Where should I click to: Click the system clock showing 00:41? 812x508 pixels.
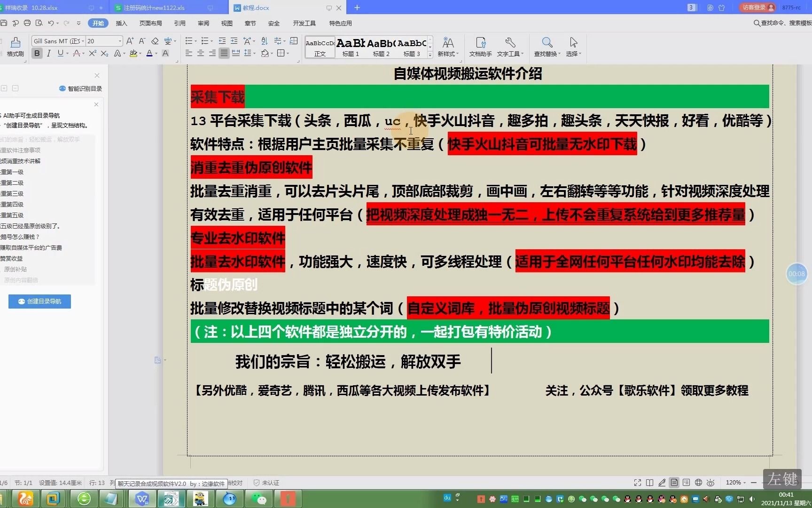tap(786, 494)
